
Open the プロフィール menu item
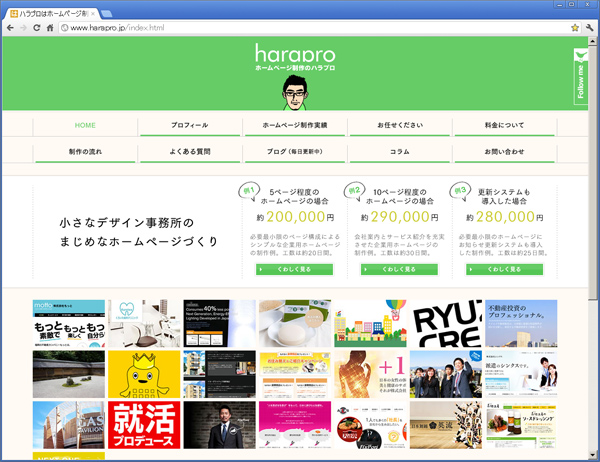[x=190, y=126]
